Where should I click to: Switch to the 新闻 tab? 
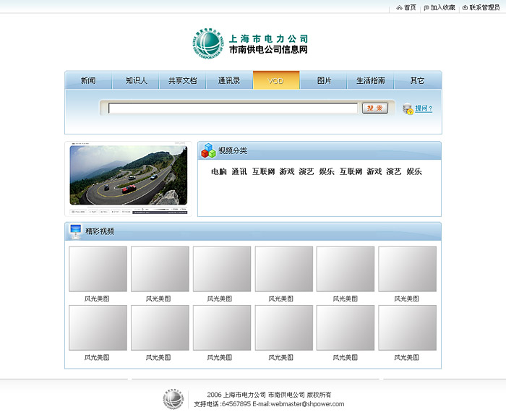[88, 80]
